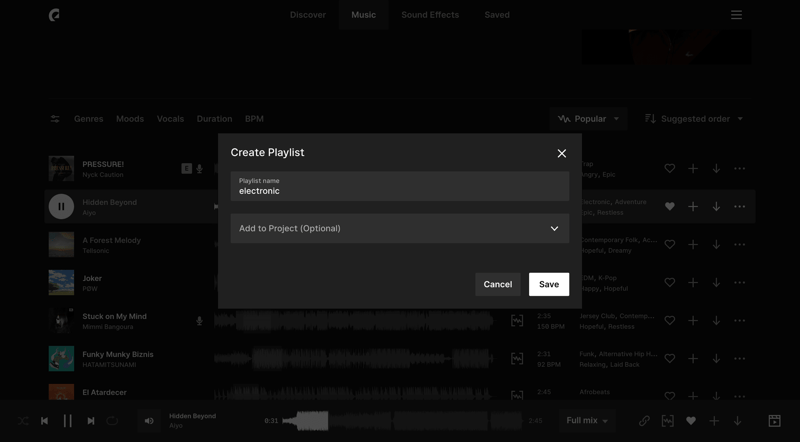The image size is (800, 442).
Task: Pause playback in the player bar
Action: click(67, 421)
